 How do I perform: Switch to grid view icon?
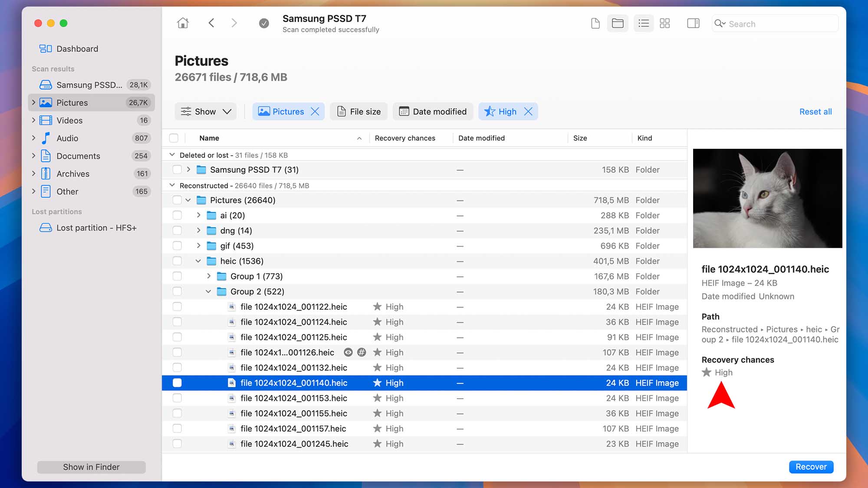click(664, 23)
